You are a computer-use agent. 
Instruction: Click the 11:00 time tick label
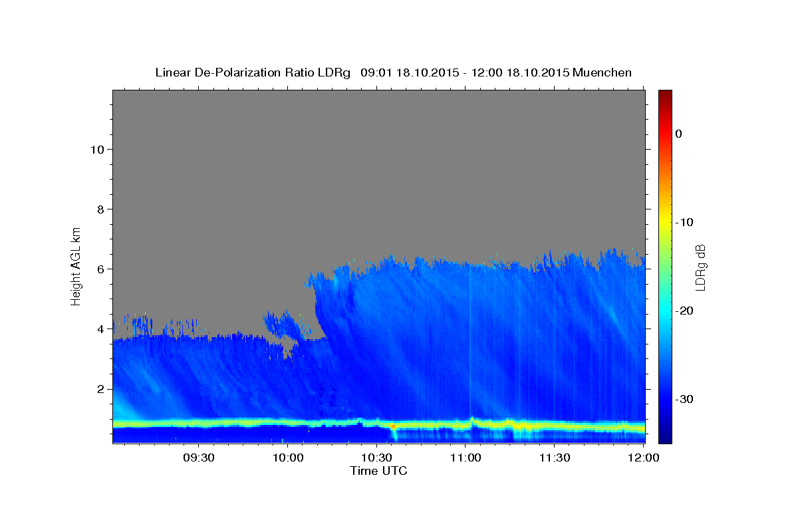[x=465, y=458]
